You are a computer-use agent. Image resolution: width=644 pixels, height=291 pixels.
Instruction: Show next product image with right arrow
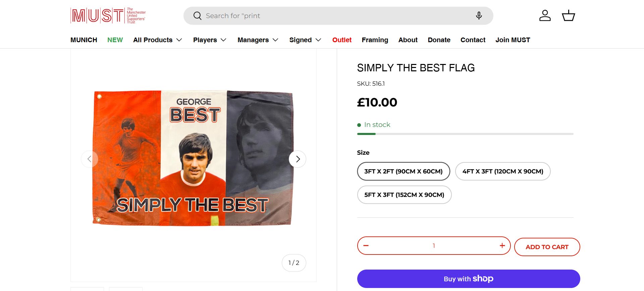pos(298,159)
